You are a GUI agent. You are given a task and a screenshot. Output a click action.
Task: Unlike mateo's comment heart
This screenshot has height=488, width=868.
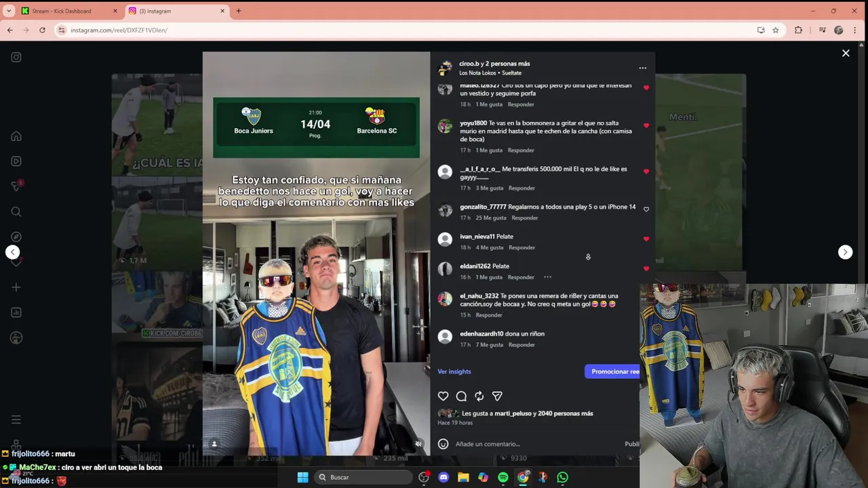pos(646,88)
